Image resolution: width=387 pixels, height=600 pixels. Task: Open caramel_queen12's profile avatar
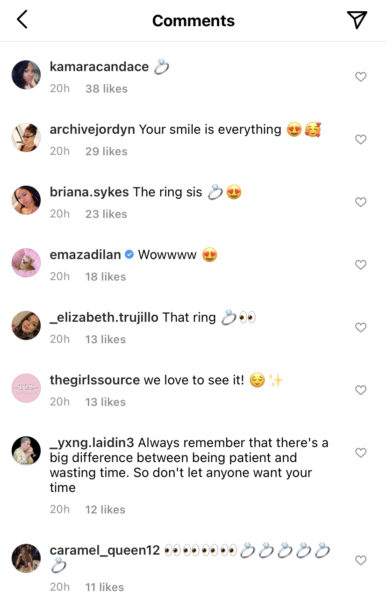[26, 558]
